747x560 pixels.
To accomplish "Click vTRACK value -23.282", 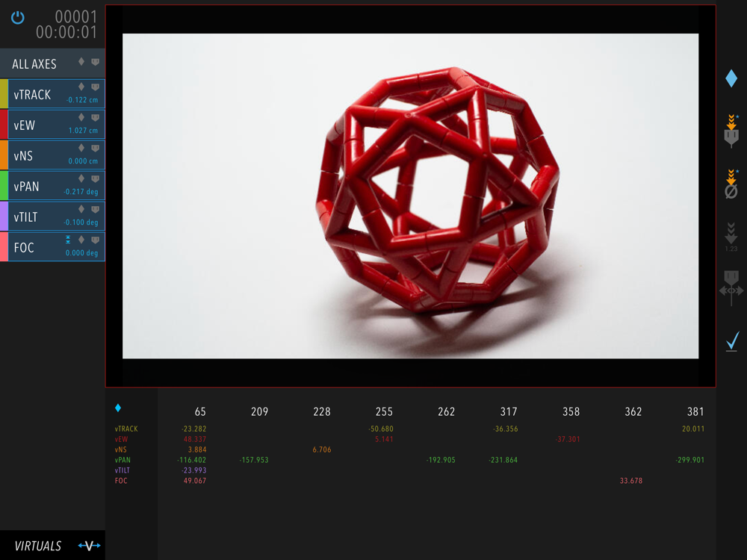I will (x=194, y=429).
